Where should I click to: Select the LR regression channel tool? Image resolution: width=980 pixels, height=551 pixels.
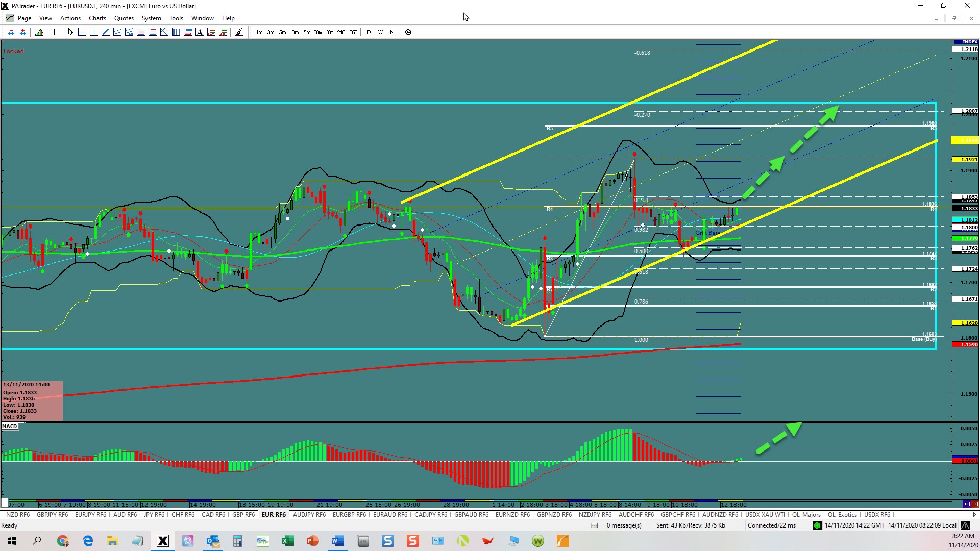pyautogui.click(x=129, y=32)
